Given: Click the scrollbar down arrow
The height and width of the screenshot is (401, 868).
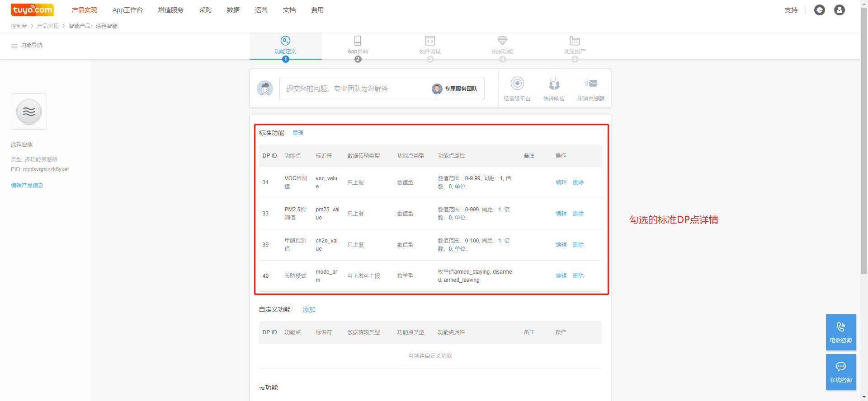Looking at the screenshot, I should (x=864, y=397).
